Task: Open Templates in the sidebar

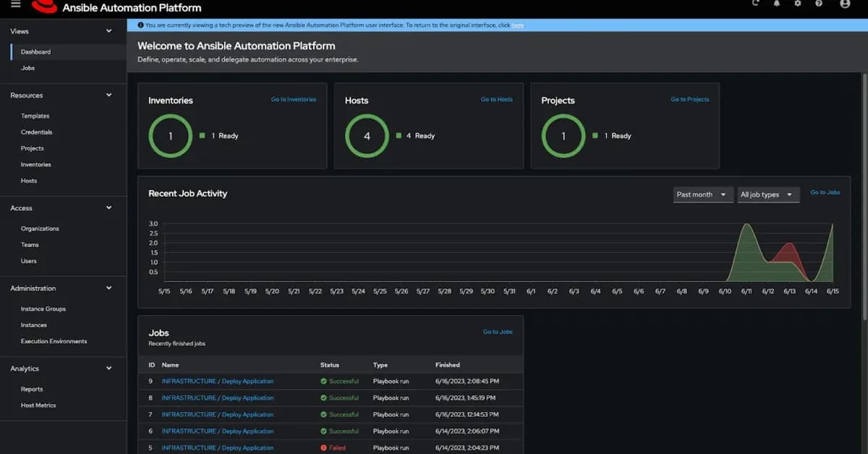Action: point(35,116)
